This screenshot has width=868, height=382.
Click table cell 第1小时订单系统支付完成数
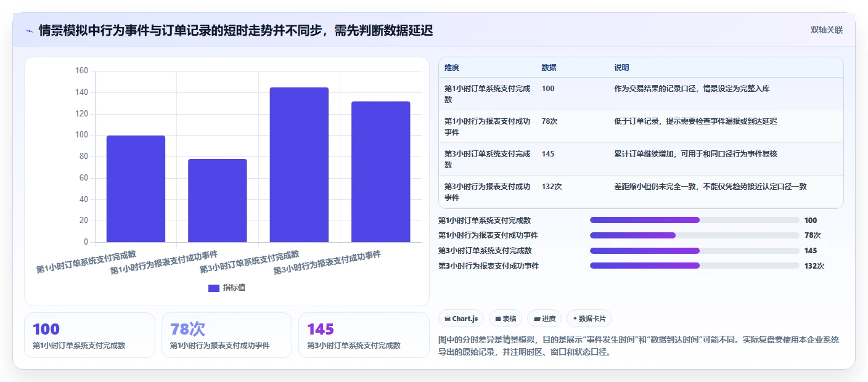coord(487,94)
